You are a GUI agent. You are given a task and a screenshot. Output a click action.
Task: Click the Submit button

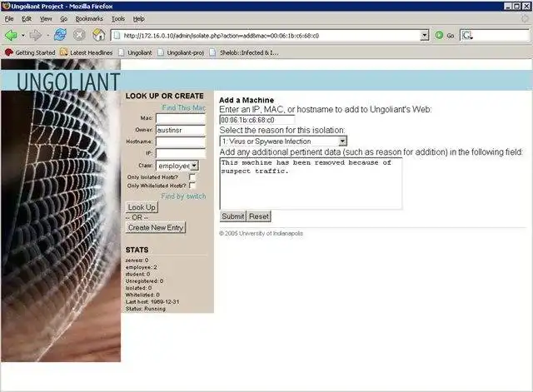[x=233, y=216]
